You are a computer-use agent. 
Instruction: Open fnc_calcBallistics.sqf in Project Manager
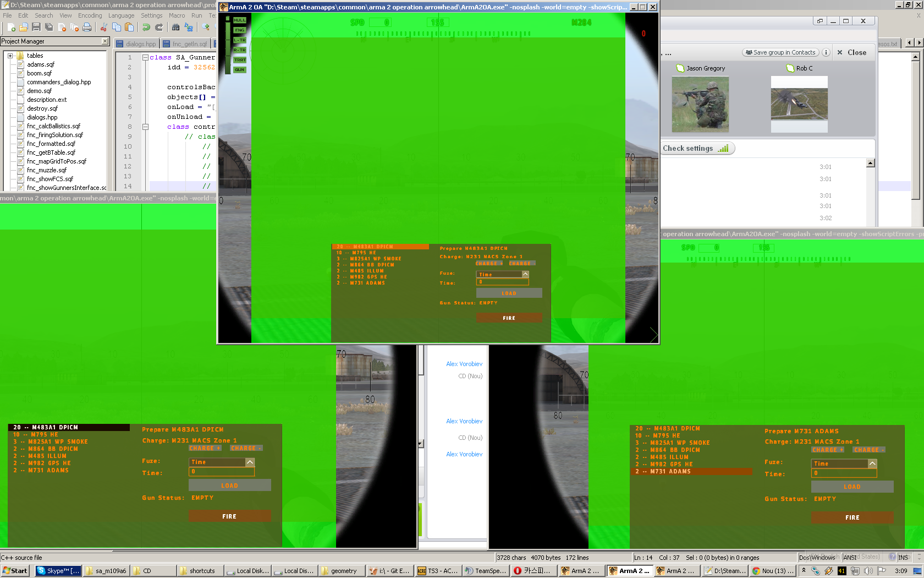53,126
